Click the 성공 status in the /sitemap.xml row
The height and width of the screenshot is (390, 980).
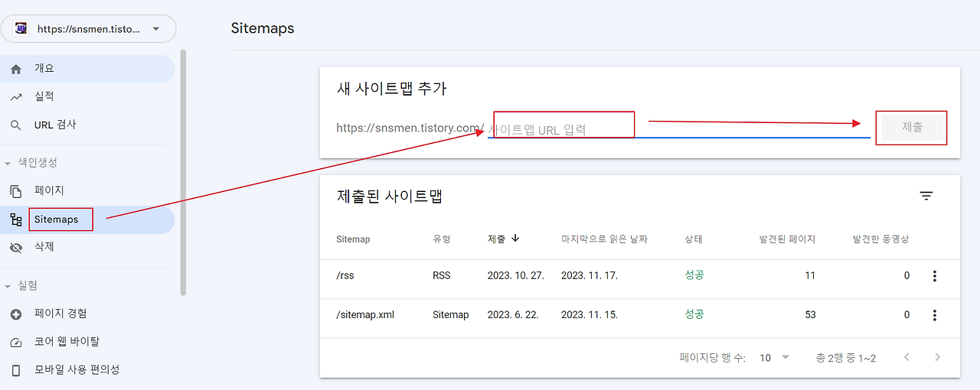[x=694, y=314]
